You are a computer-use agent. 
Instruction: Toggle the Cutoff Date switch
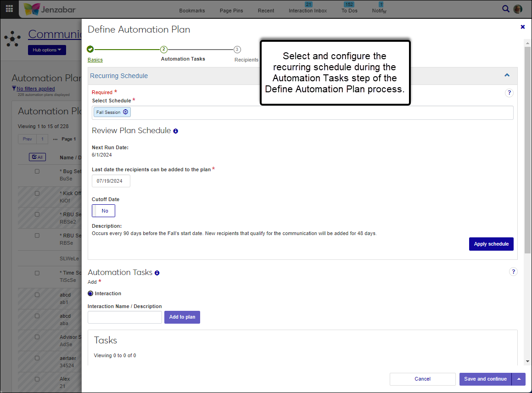click(x=104, y=211)
